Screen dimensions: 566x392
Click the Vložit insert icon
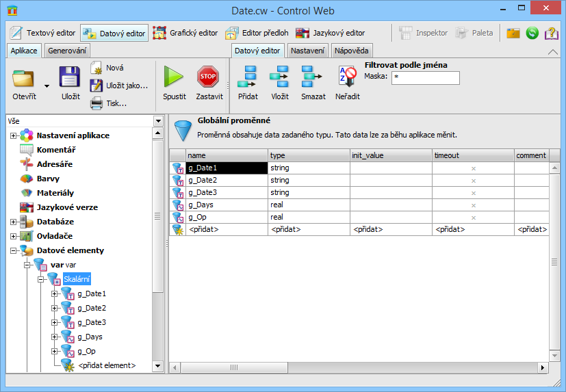279,77
